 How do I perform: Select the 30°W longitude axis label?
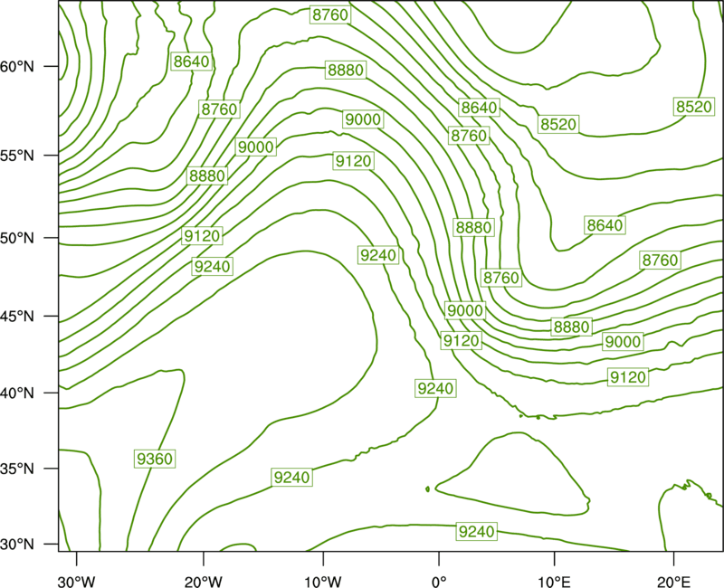[x=77, y=582]
